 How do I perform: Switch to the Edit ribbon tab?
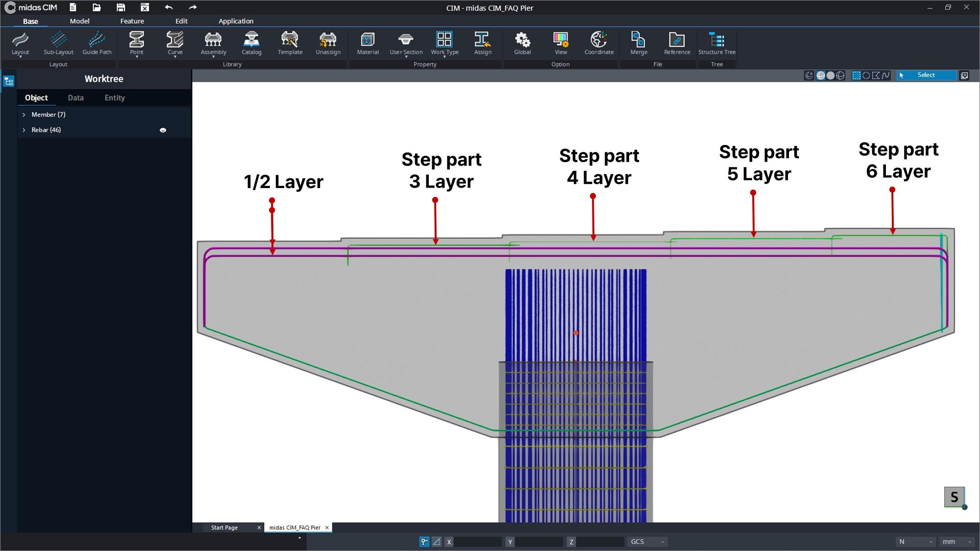[181, 21]
